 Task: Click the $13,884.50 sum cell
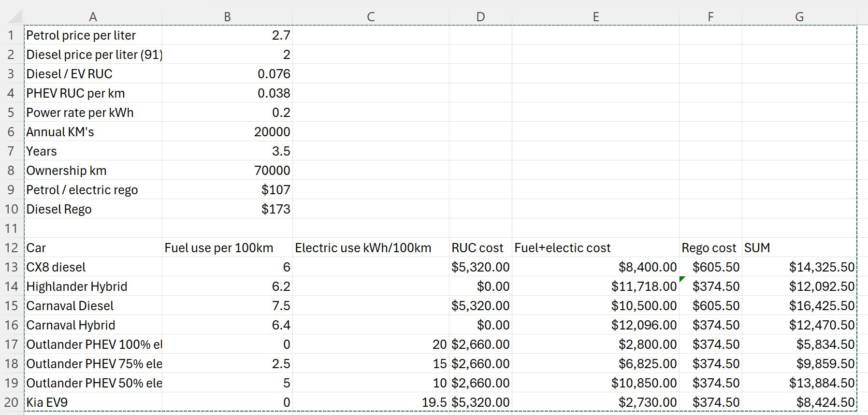pyautogui.click(x=799, y=383)
